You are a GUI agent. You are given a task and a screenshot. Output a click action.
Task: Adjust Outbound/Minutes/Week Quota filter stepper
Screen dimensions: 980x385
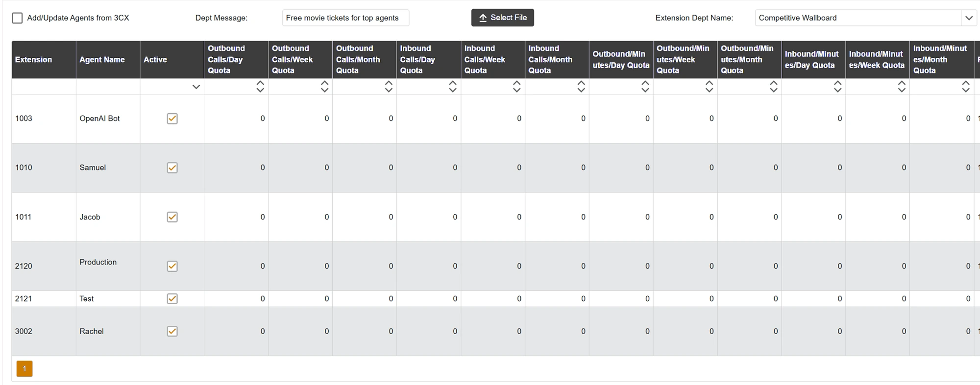709,87
